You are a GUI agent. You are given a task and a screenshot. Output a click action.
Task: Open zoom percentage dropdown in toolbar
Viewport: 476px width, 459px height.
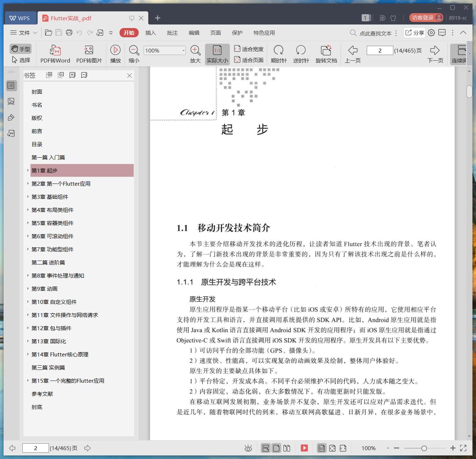coord(183,50)
